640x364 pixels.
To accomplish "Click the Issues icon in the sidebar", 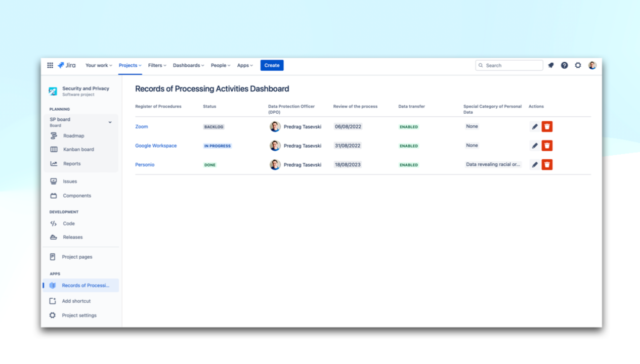I will (x=54, y=181).
